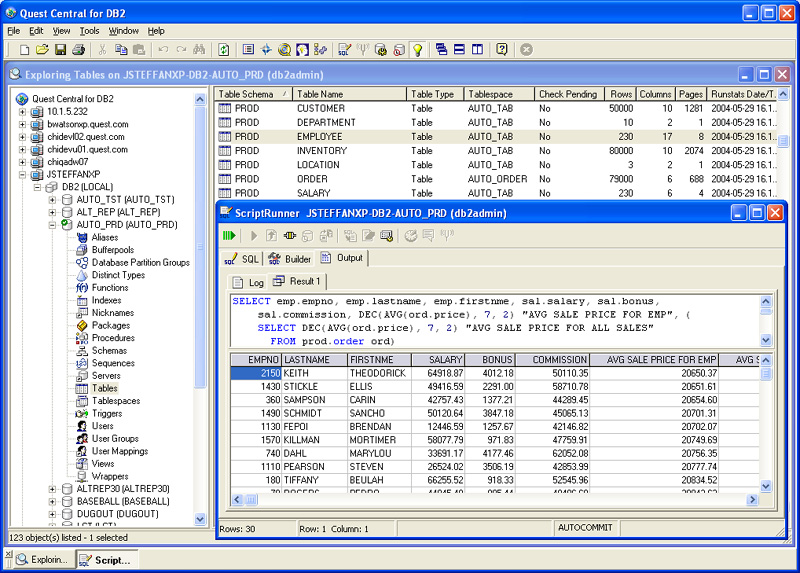Open the Help menu
The image size is (800, 573).
click(156, 31)
